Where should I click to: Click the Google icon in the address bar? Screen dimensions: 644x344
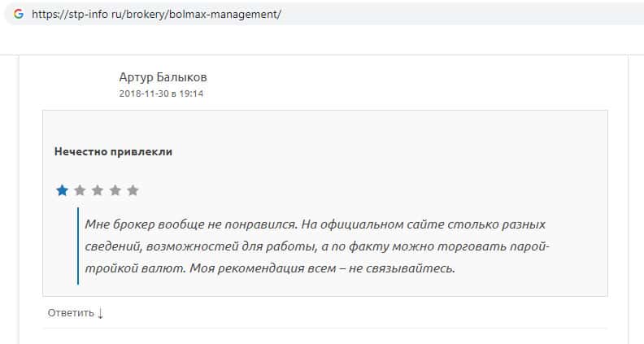[x=18, y=15]
